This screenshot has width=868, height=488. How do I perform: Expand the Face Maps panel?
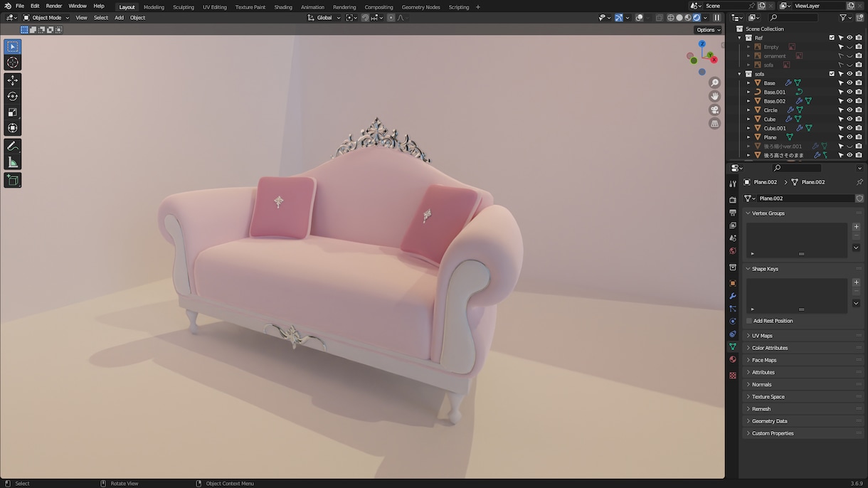click(x=803, y=360)
